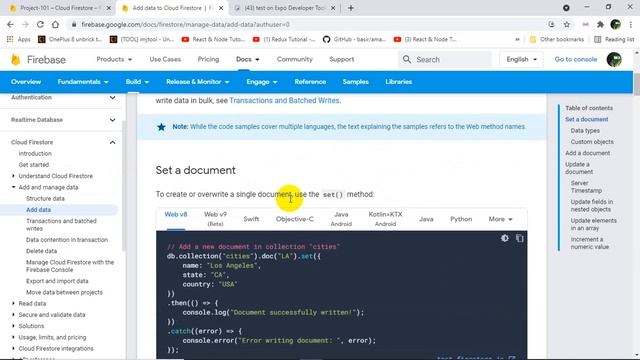Switch to the Kotlin+KTX Android tab
Image resolution: width=640 pixels, height=360 pixels.
385,219
